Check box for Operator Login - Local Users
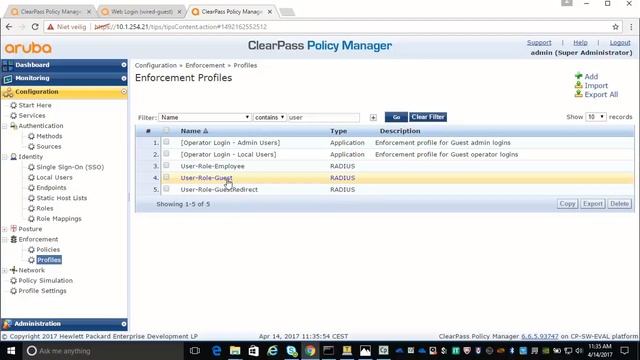The image size is (640, 360). coord(166,154)
